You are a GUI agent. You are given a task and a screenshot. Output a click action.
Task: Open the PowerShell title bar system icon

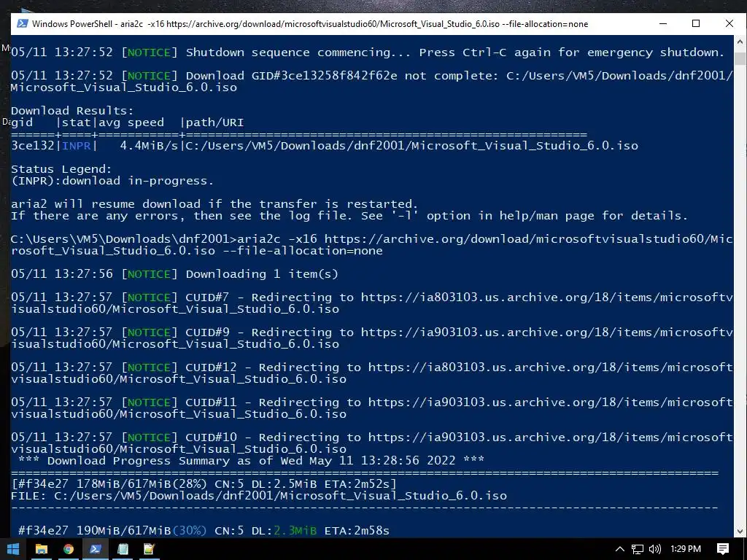(x=22, y=24)
